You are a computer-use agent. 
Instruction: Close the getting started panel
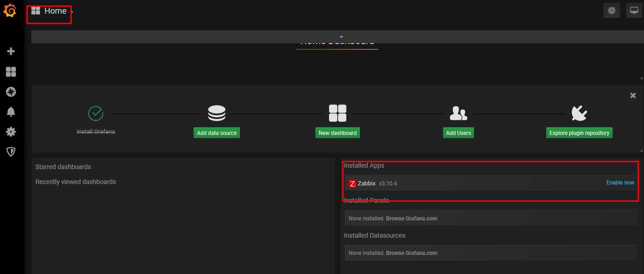coord(633,95)
